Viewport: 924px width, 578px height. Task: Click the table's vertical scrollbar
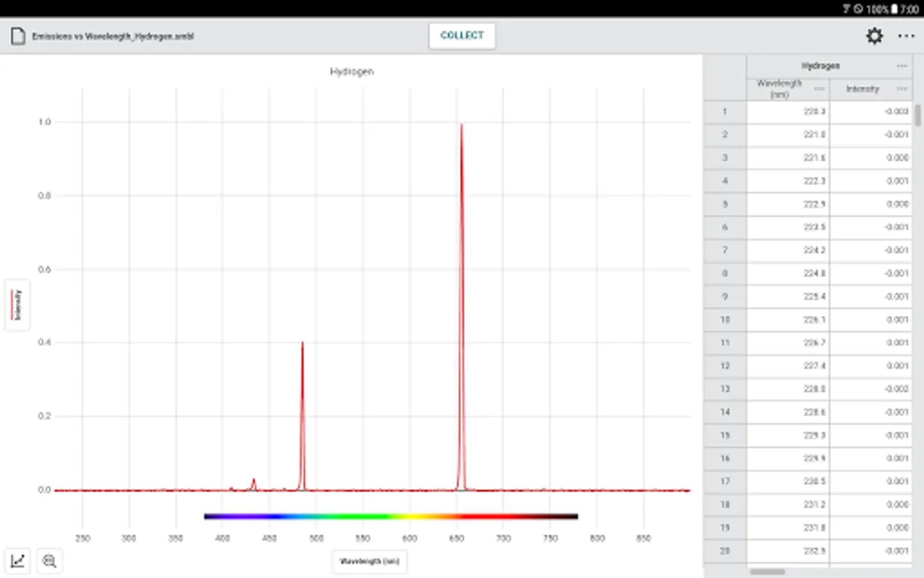pyautogui.click(x=918, y=115)
